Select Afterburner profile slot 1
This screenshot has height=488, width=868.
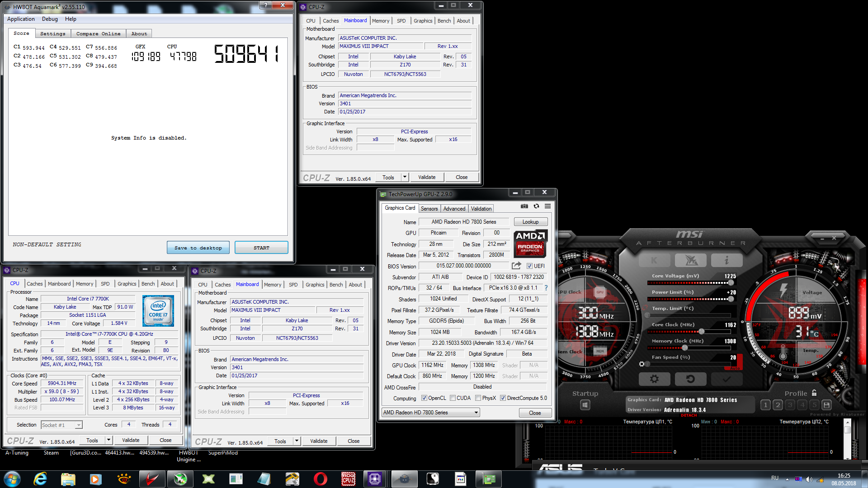click(x=765, y=405)
